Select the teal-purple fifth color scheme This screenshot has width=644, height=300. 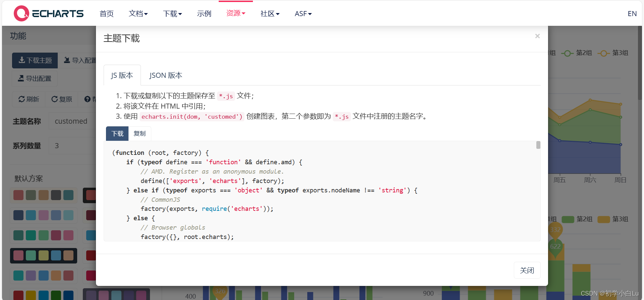click(x=44, y=276)
